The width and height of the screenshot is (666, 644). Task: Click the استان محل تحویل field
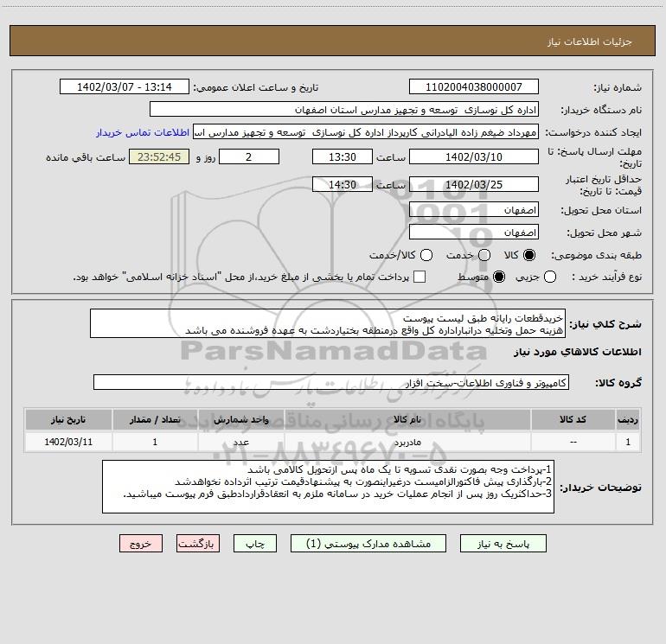[474, 209]
